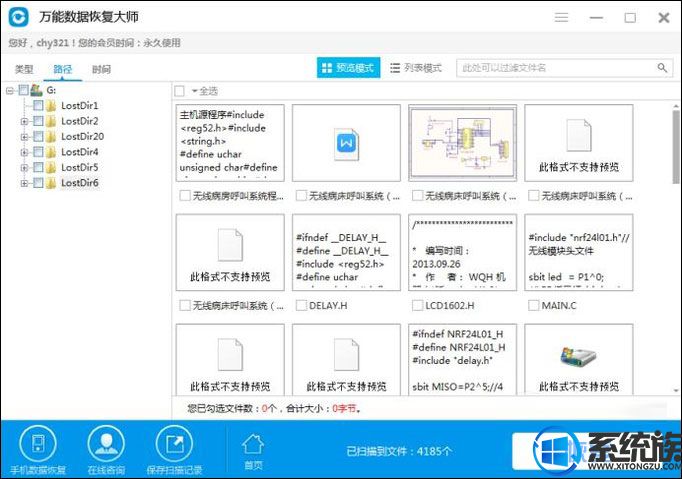Click the app logo in title bar
Viewport: 682px width, 479px height.
(x=18, y=17)
